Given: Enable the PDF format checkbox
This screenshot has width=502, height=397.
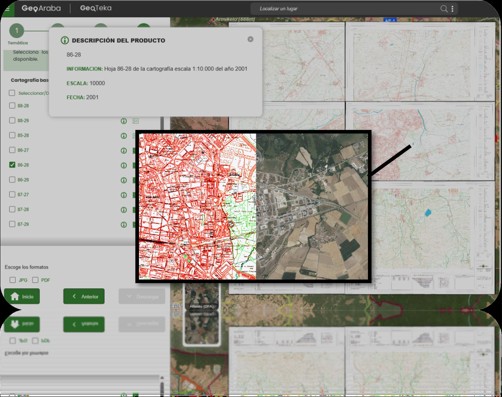Looking at the screenshot, I should [x=35, y=280].
